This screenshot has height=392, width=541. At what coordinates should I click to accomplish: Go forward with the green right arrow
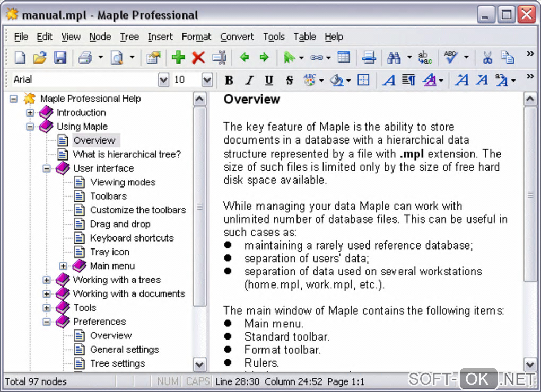pos(264,57)
